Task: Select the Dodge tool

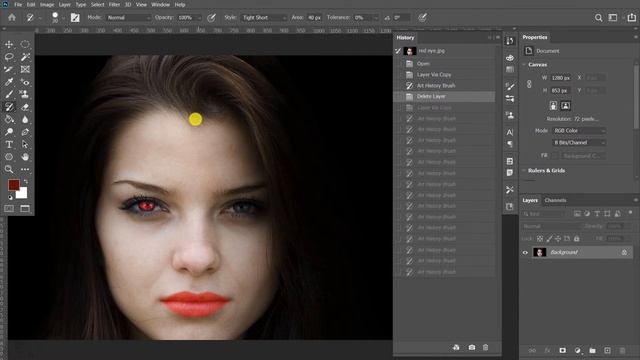Action: click(9, 132)
